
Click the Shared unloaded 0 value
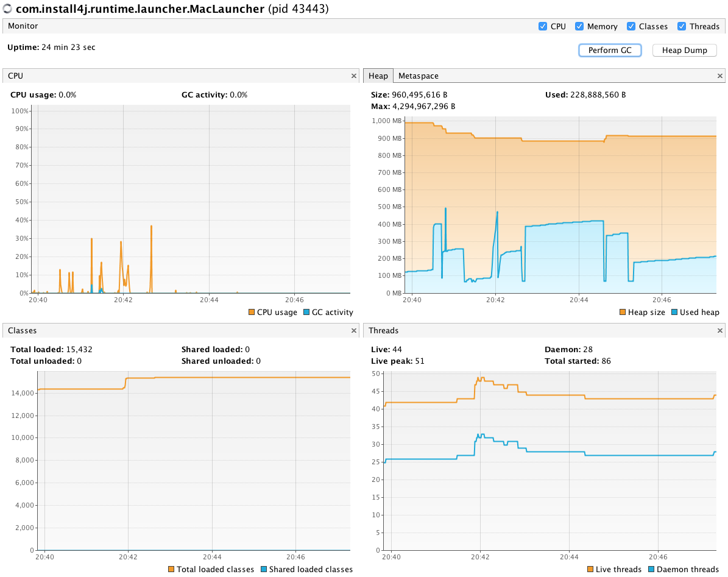coord(258,361)
